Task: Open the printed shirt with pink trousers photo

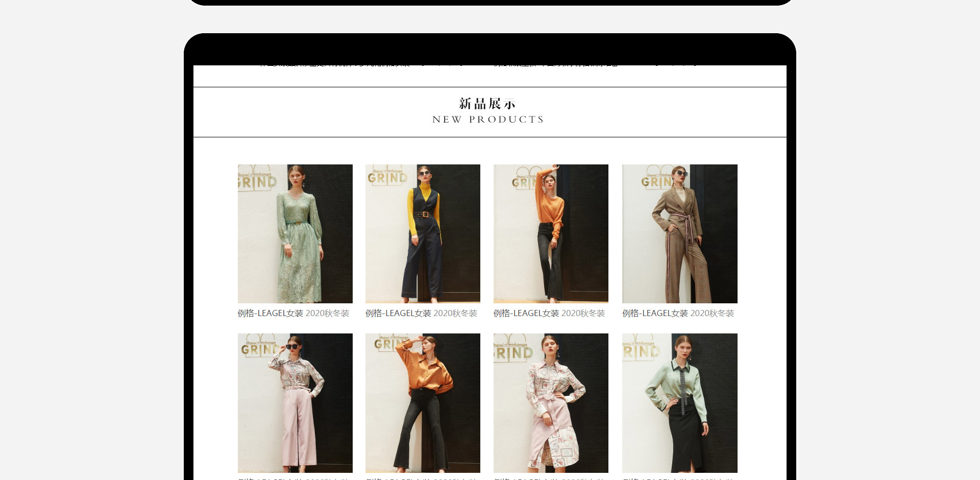Action: pos(295,402)
